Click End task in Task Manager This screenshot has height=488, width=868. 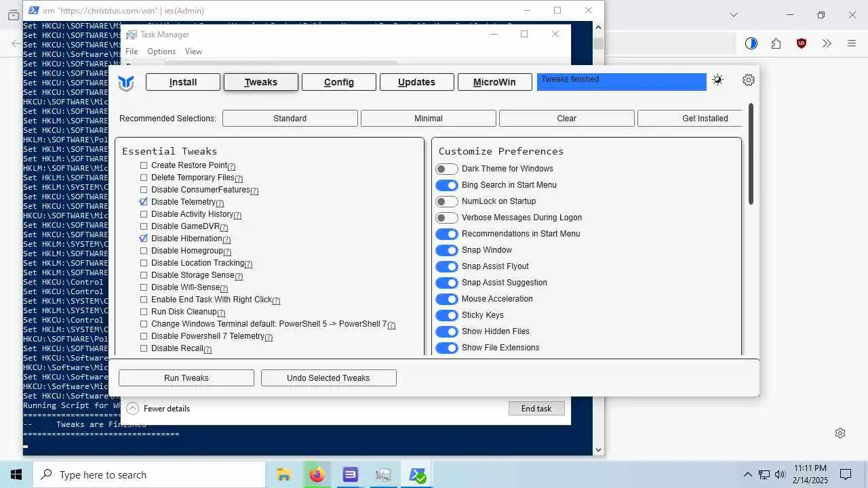click(x=536, y=409)
